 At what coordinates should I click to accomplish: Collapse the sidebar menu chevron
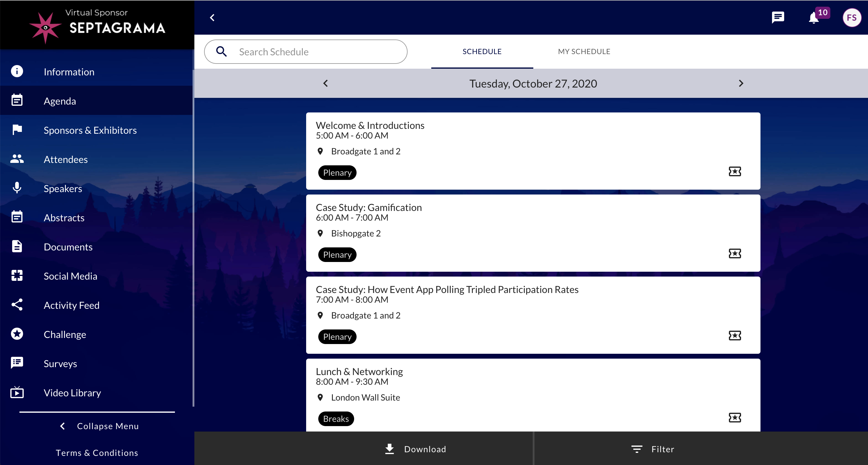[x=63, y=426]
